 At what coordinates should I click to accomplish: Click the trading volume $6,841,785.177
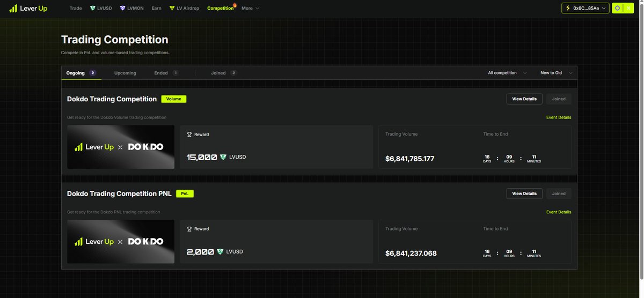[x=410, y=159]
